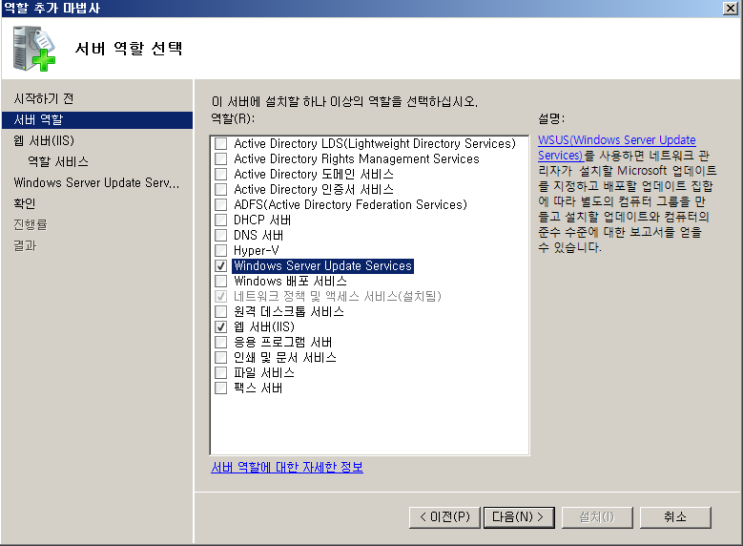Tick the DNS 서버 checkbox
743x546 pixels.
(x=221, y=235)
